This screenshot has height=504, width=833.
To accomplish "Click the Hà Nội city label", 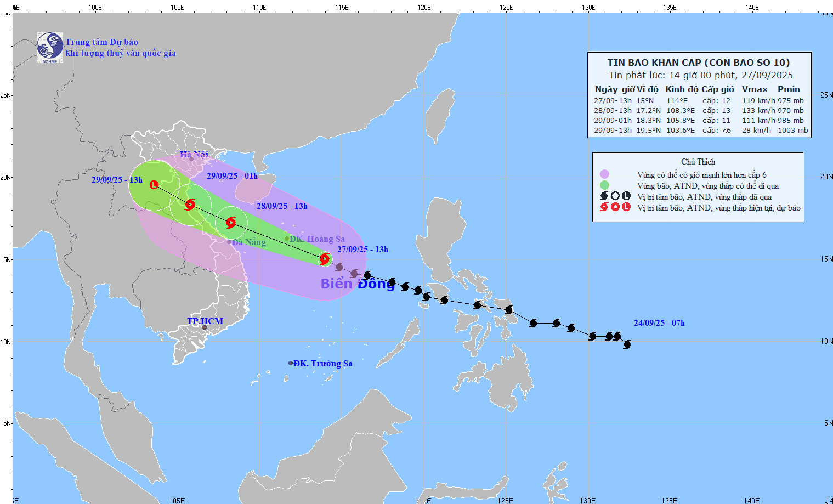I will pyautogui.click(x=193, y=155).
